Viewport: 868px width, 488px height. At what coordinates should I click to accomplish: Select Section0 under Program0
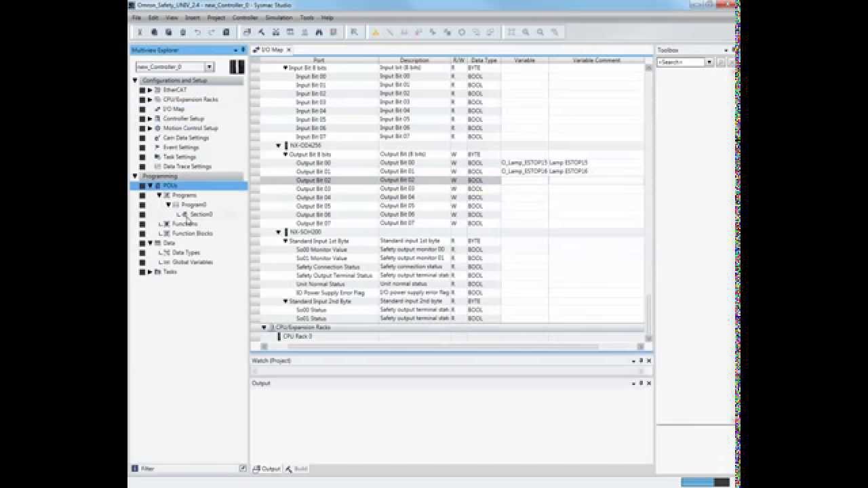(201, 214)
